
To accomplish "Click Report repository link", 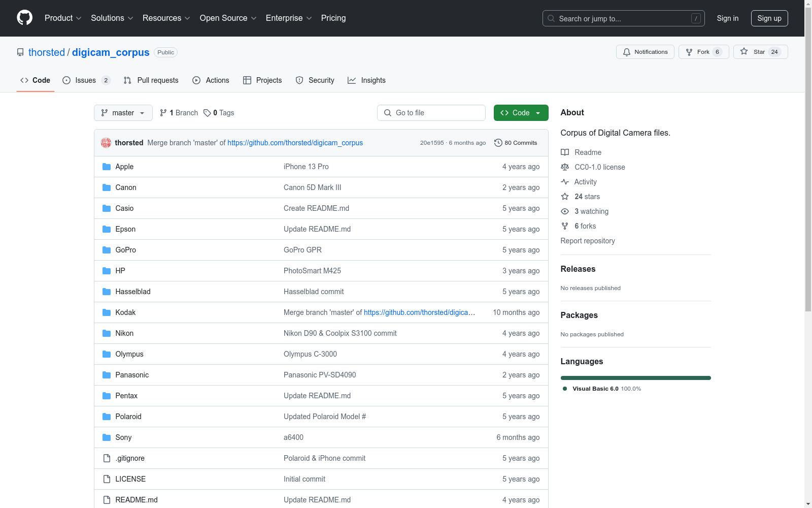I will [x=588, y=241].
